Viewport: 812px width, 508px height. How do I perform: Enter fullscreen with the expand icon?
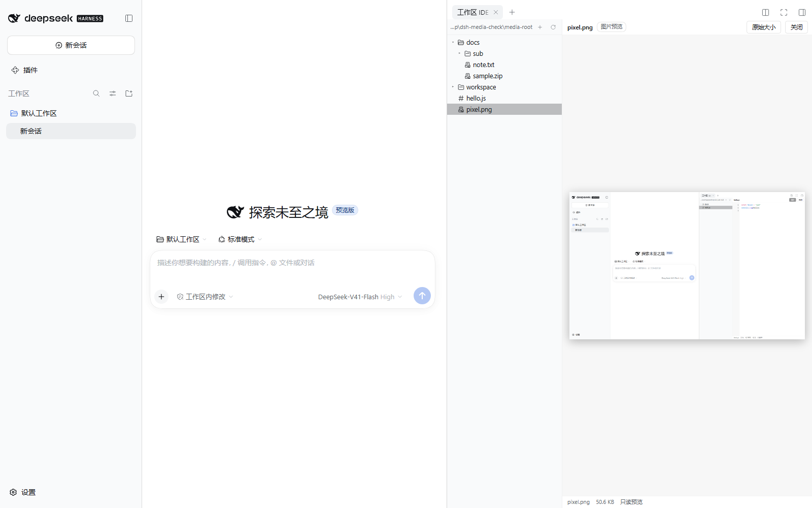point(784,12)
